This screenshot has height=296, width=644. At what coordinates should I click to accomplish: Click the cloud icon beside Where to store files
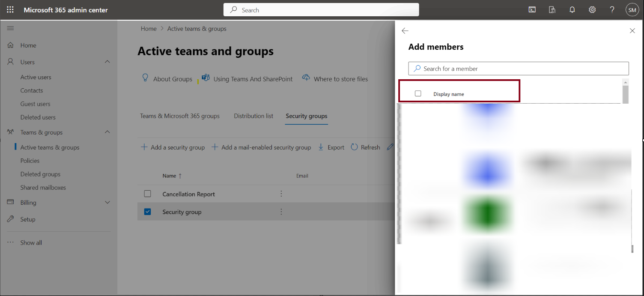coord(306,78)
